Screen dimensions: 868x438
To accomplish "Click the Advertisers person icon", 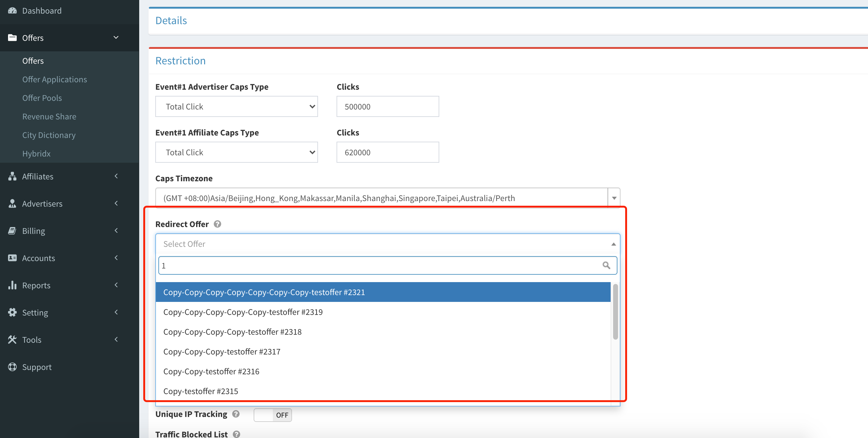I will [x=12, y=204].
